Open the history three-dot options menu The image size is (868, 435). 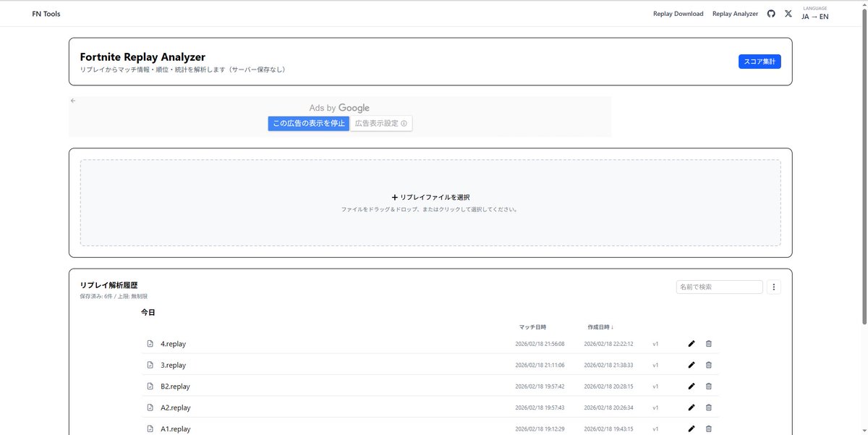pyautogui.click(x=774, y=287)
